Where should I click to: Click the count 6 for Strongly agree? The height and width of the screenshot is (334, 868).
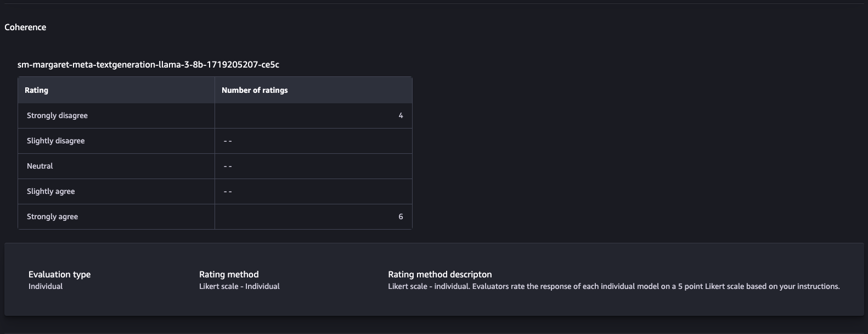coord(401,216)
